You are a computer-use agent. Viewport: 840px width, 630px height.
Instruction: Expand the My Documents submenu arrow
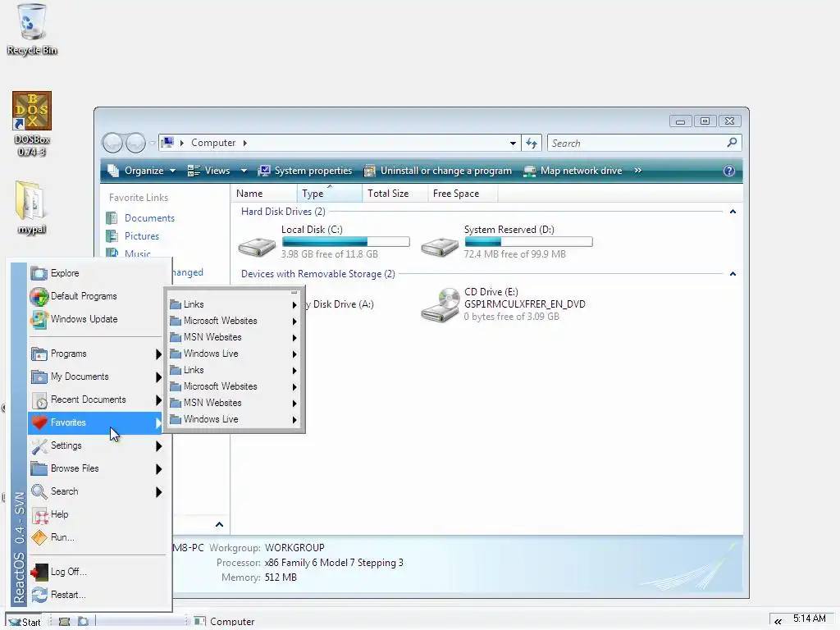(158, 377)
